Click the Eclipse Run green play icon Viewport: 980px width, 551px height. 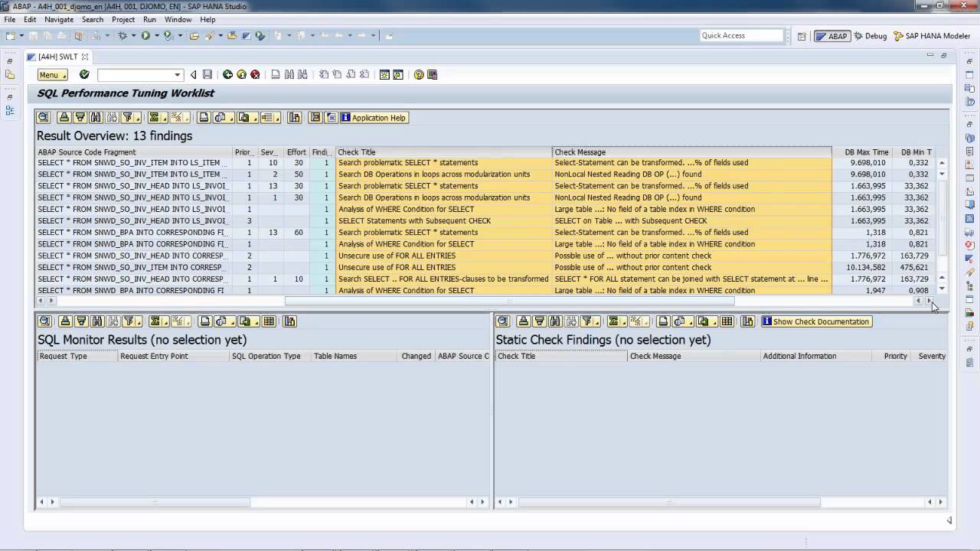click(x=145, y=35)
